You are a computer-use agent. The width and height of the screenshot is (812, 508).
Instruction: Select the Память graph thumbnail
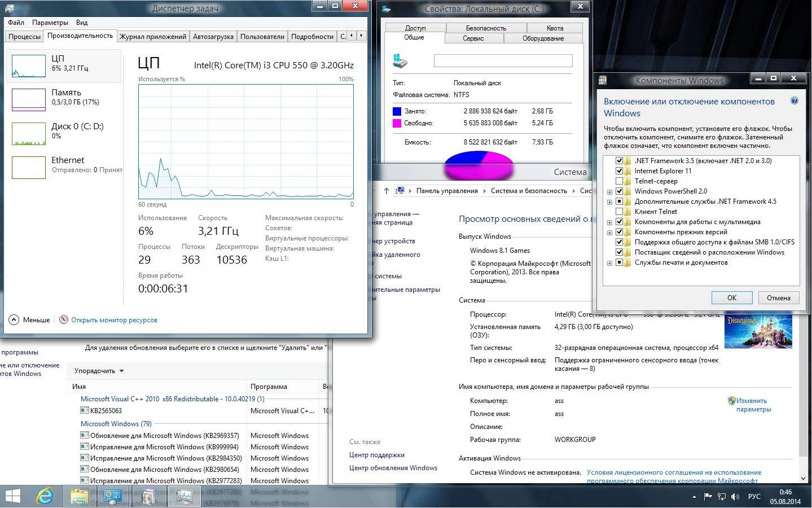[x=29, y=100]
